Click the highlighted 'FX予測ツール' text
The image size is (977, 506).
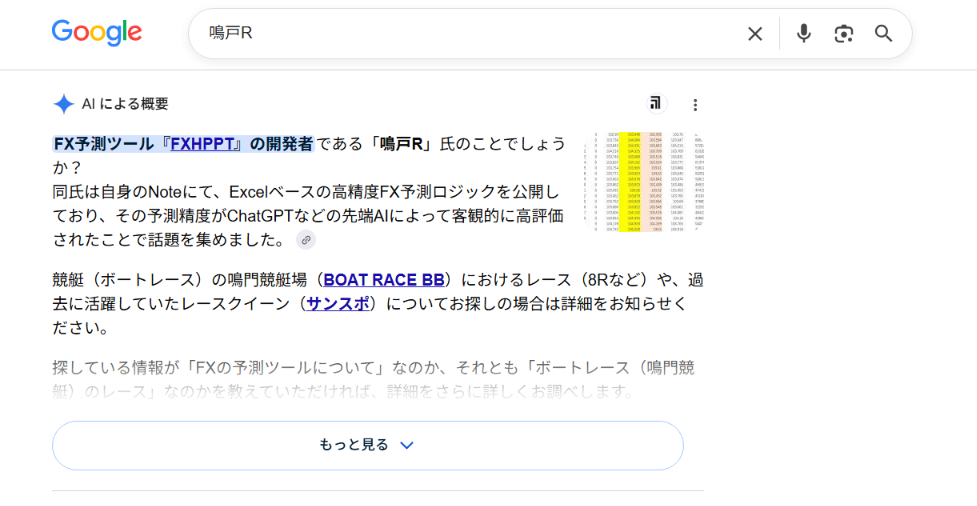[103, 144]
